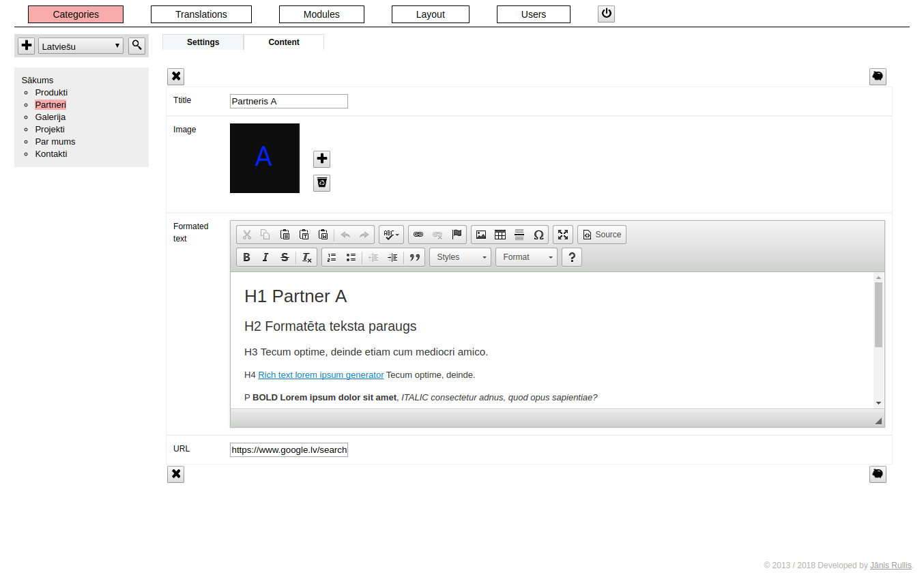Remove formatting with the Tx icon
This screenshot has height=575, width=924.
tap(307, 257)
